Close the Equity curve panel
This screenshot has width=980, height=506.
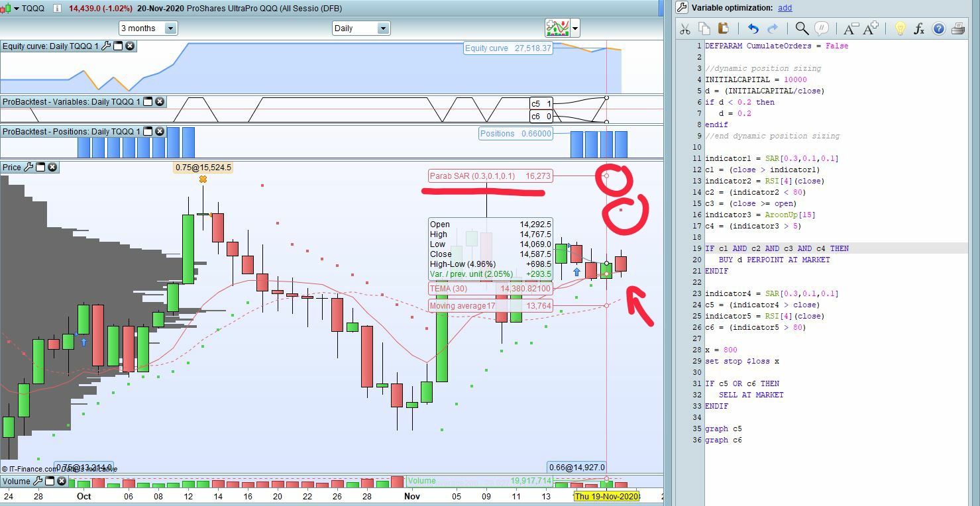tap(130, 46)
